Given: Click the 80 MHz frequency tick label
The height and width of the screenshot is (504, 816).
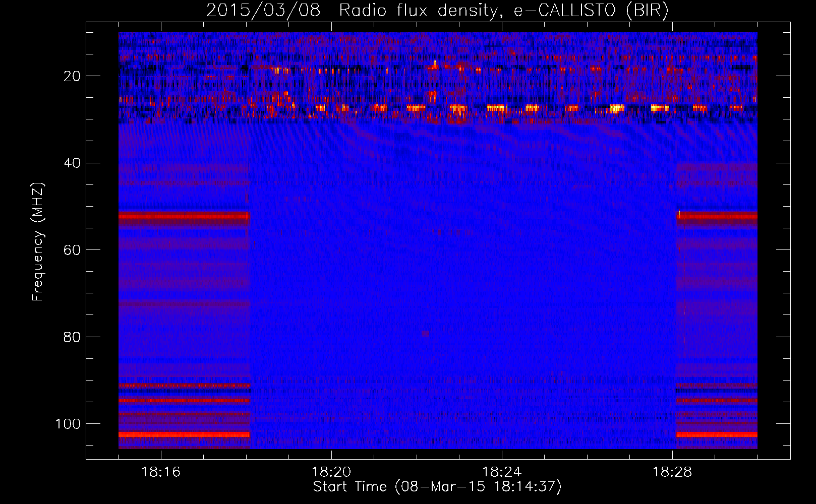Looking at the screenshot, I should click(x=72, y=337).
